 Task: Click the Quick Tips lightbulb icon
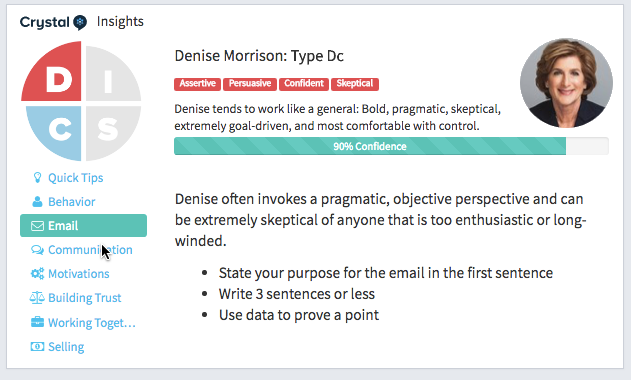pyautogui.click(x=37, y=178)
